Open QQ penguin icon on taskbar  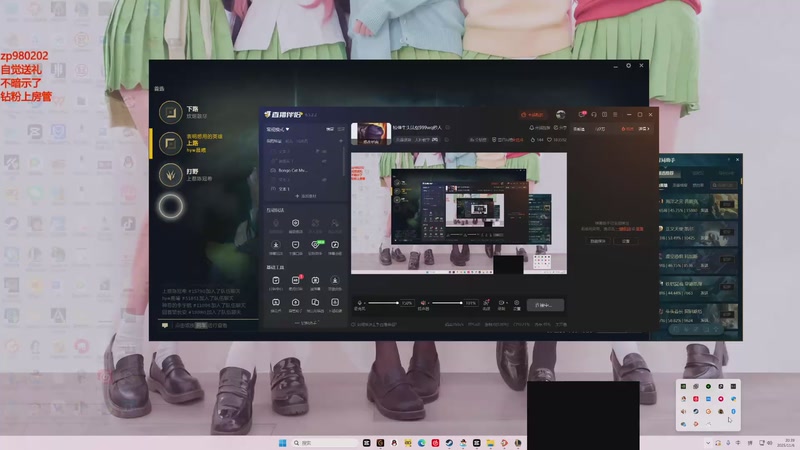tap(394, 443)
